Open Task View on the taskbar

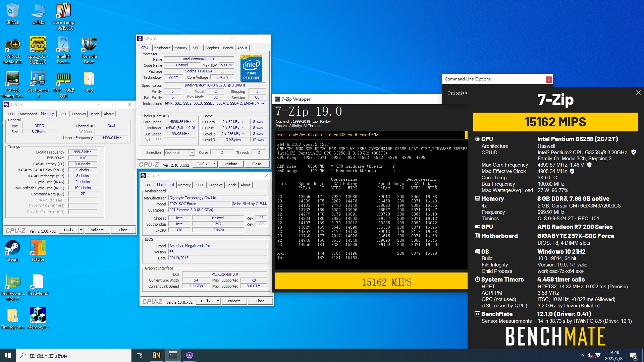[140, 355]
